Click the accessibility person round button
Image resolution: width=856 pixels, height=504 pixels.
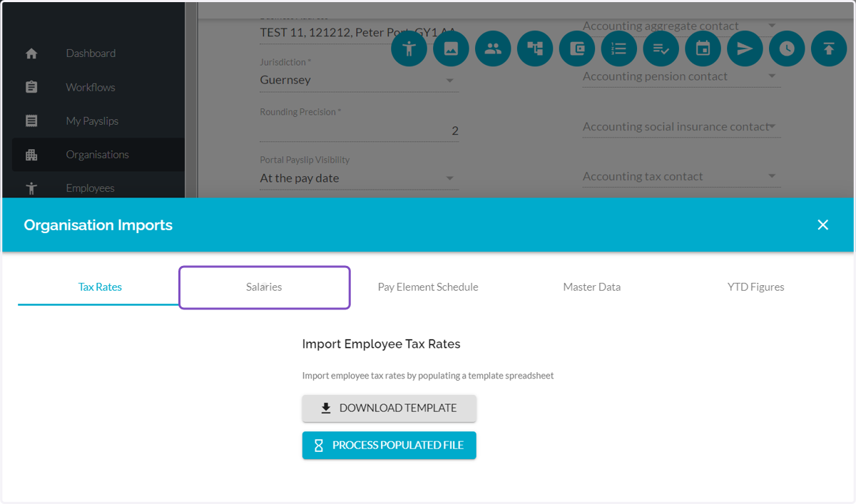[409, 48]
